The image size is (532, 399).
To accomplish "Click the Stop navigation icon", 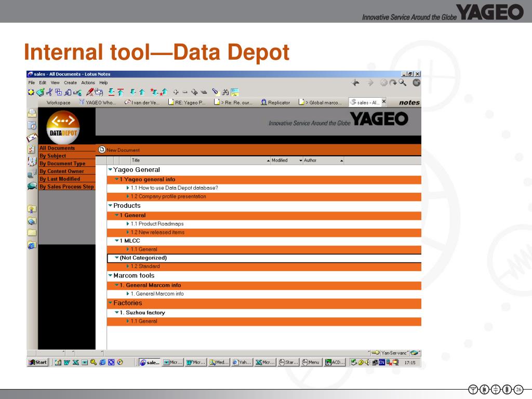I will pyautogui.click(x=383, y=83).
